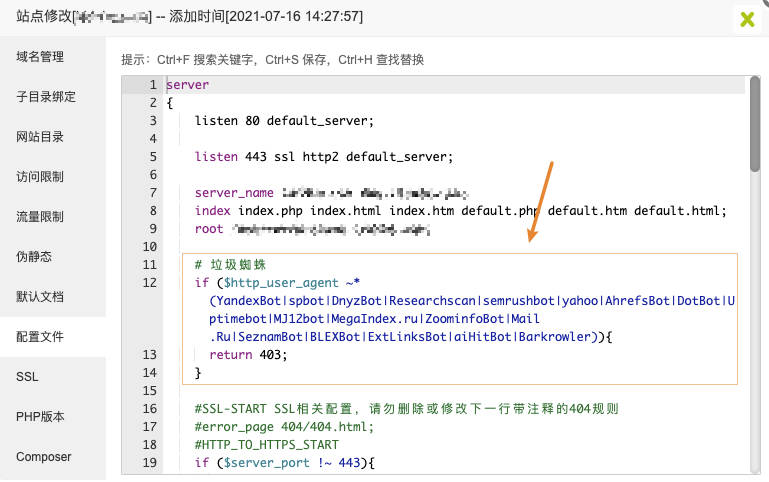Click the 'listen 80 default_server;' line
This screenshot has height=482, width=769.
284,121
